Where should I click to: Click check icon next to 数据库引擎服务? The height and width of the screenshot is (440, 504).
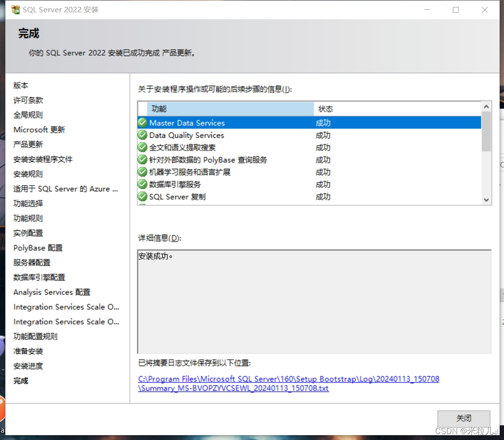143,184
